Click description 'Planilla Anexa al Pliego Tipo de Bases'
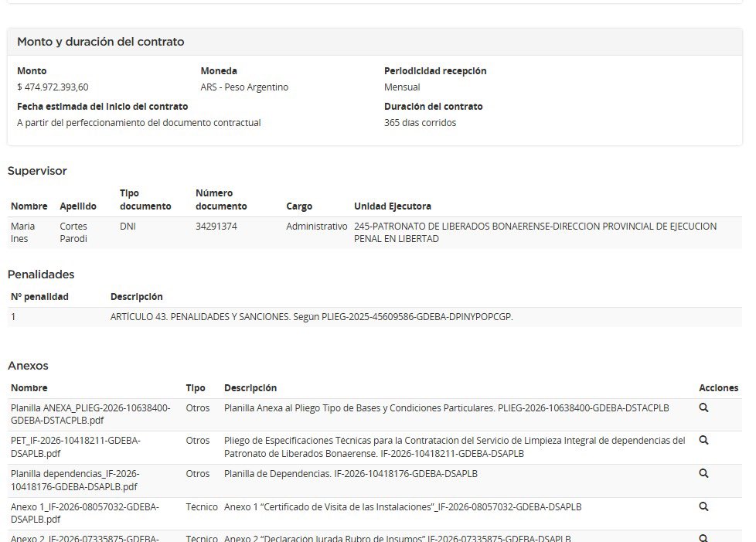756x542 pixels. pos(447,408)
